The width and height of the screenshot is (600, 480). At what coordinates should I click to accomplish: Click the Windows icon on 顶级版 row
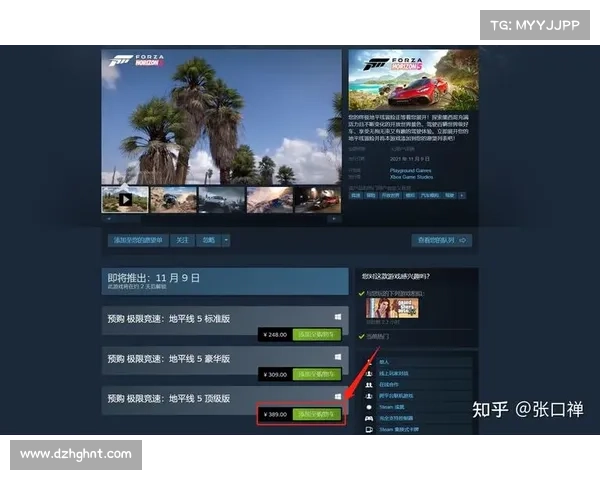click(338, 397)
